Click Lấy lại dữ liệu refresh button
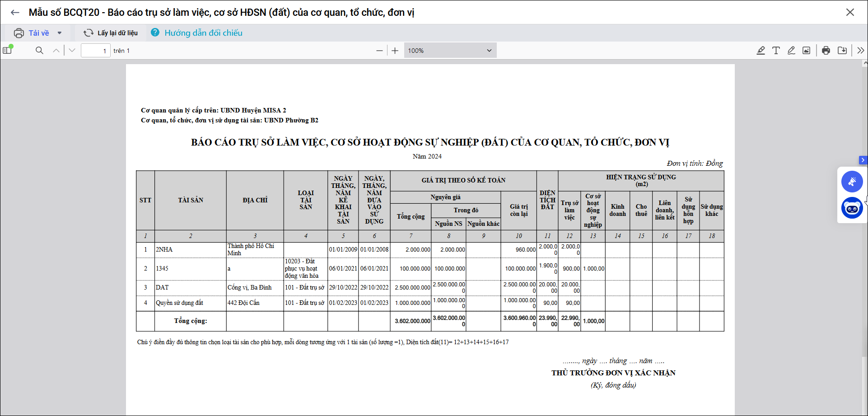Image resolution: width=868 pixels, height=416 pixels. 111,33
